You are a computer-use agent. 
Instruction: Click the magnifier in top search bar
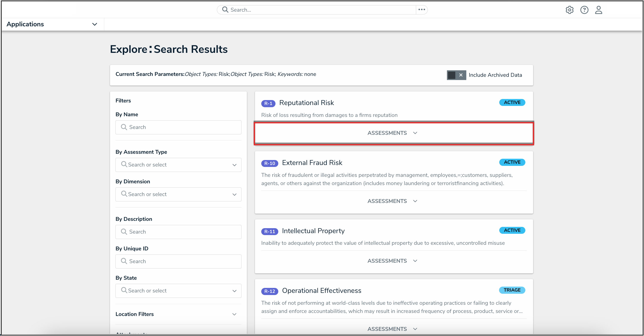(225, 9)
